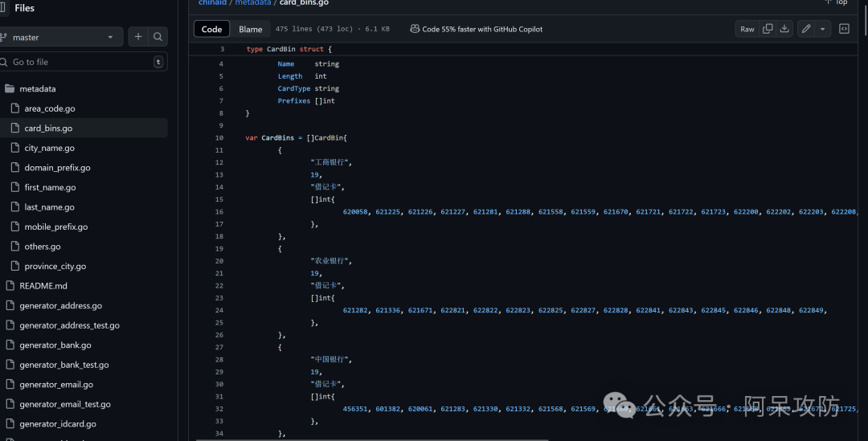This screenshot has width=868, height=441.
Task: Open generator_idcard.go file
Action: [x=58, y=424]
